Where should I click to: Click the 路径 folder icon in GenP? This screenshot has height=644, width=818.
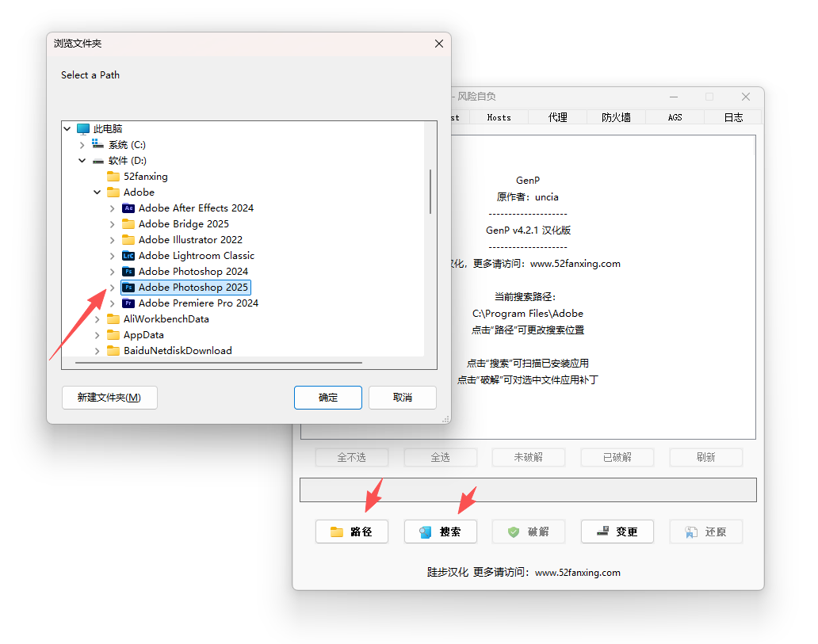[x=337, y=532]
